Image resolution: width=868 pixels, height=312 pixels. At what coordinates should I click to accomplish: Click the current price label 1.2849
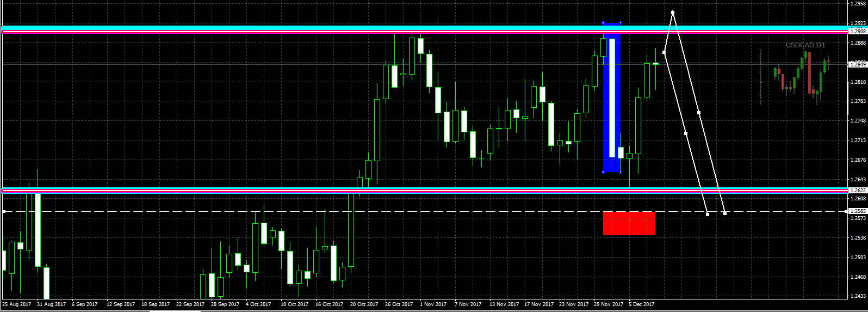[858, 64]
